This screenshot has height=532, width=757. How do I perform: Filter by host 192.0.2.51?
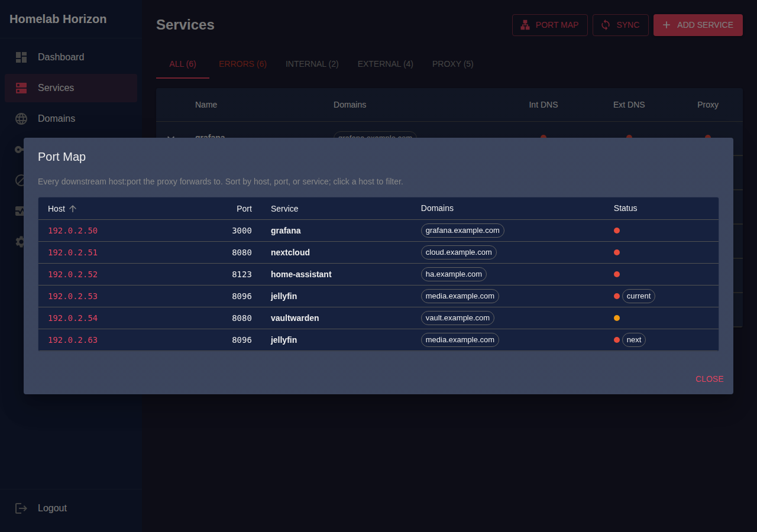(x=73, y=252)
